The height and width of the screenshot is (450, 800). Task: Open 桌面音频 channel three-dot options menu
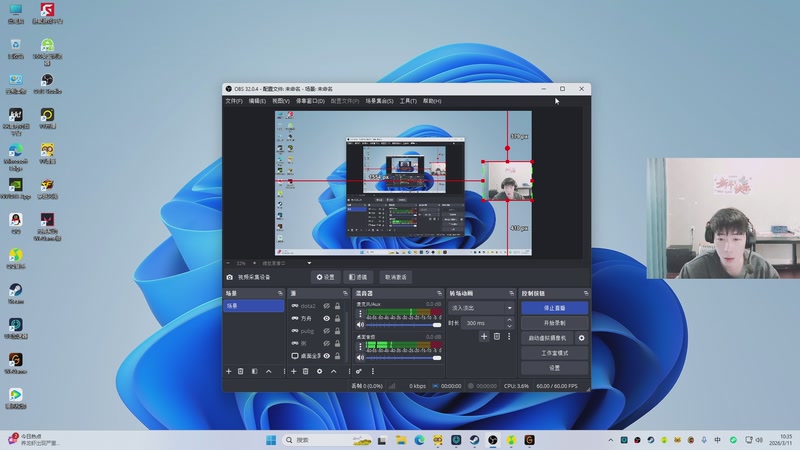tap(360, 346)
